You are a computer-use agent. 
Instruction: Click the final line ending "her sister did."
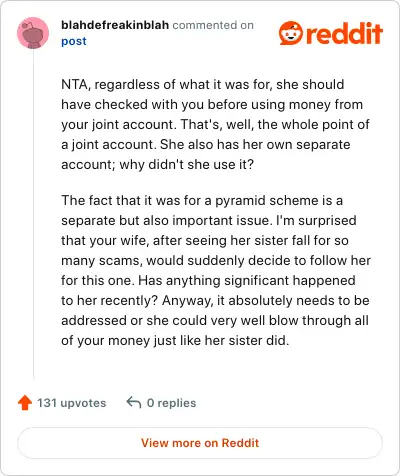coord(175,341)
